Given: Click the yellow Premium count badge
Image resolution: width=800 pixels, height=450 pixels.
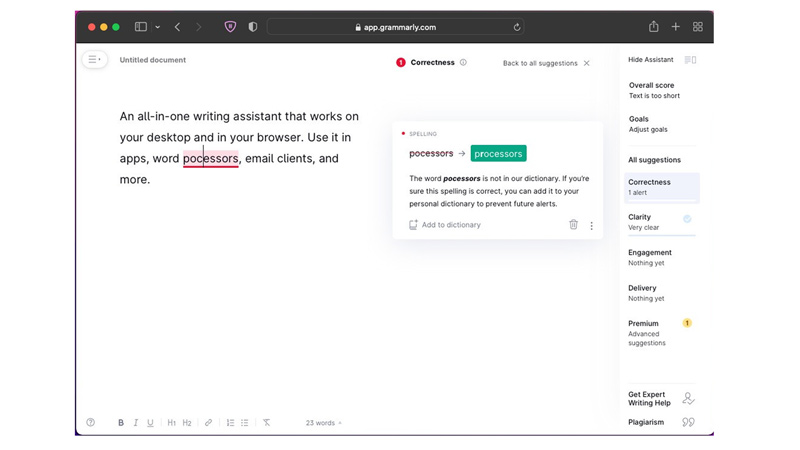Looking at the screenshot, I should tap(687, 323).
